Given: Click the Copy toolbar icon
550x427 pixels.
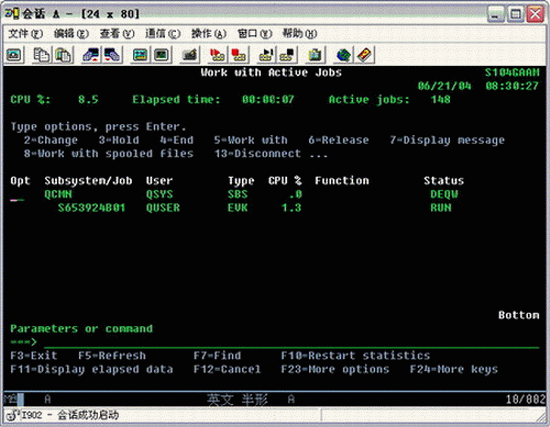Looking at the screenshot, I should [x=41, y=55].
